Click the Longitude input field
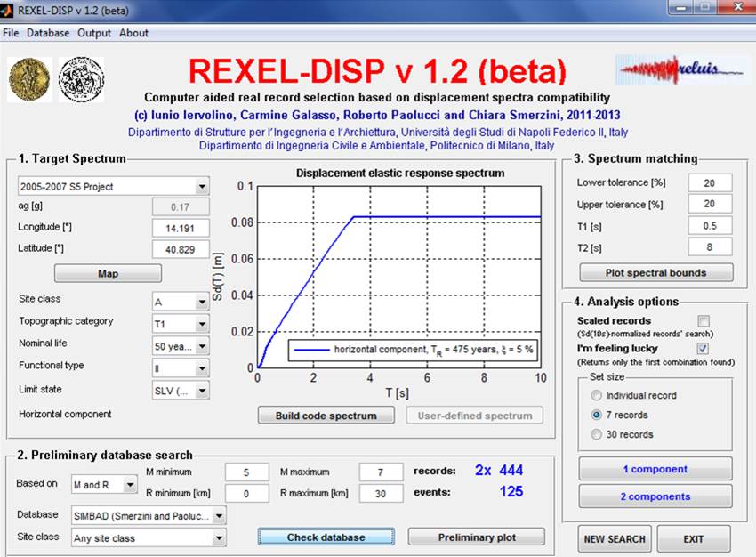This screenshot has height=557, width=756. 181,228
